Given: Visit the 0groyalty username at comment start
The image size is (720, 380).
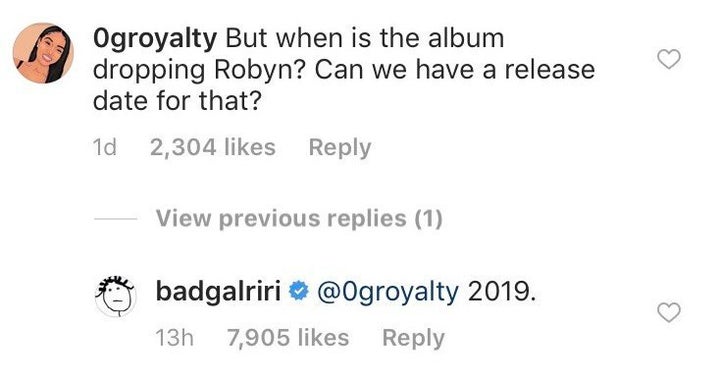Looking at the screenshot, I should pyautogui.click(x=155, y=39).
